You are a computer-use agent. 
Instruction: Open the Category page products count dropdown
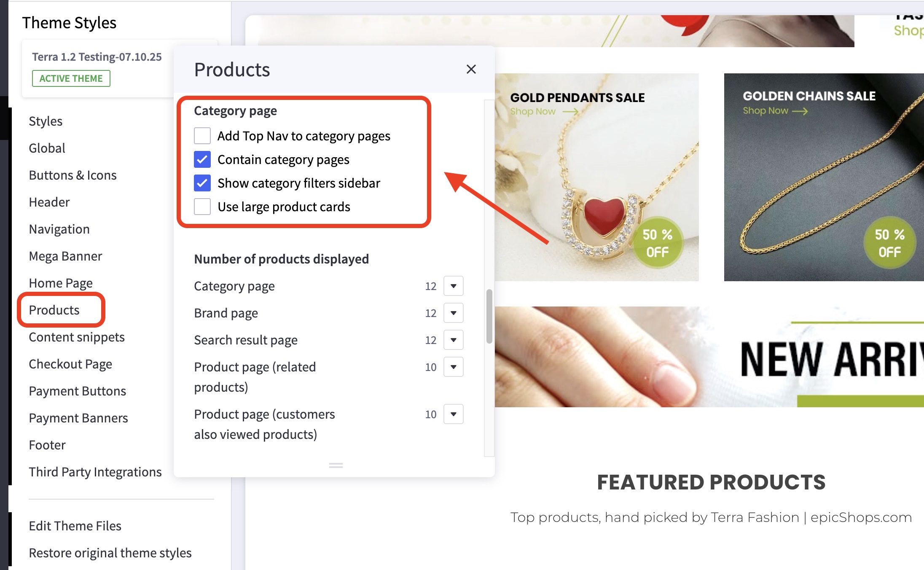pyautogui.click(x=454, y=286)
